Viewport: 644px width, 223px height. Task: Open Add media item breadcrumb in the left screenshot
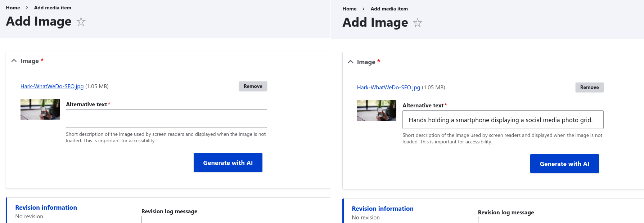pyautogui.click(x=53, y=8)
